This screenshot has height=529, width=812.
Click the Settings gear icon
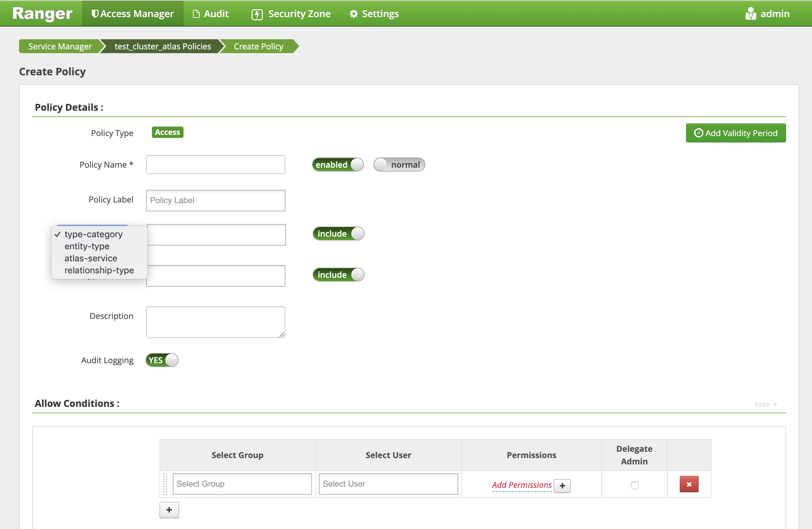(354, 14)
